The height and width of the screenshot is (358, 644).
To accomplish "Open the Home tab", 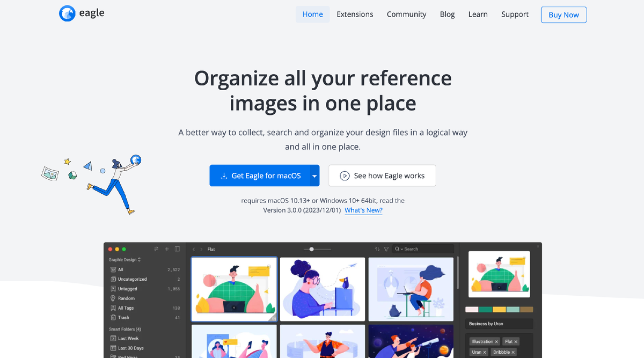I will tap(312, 14).
